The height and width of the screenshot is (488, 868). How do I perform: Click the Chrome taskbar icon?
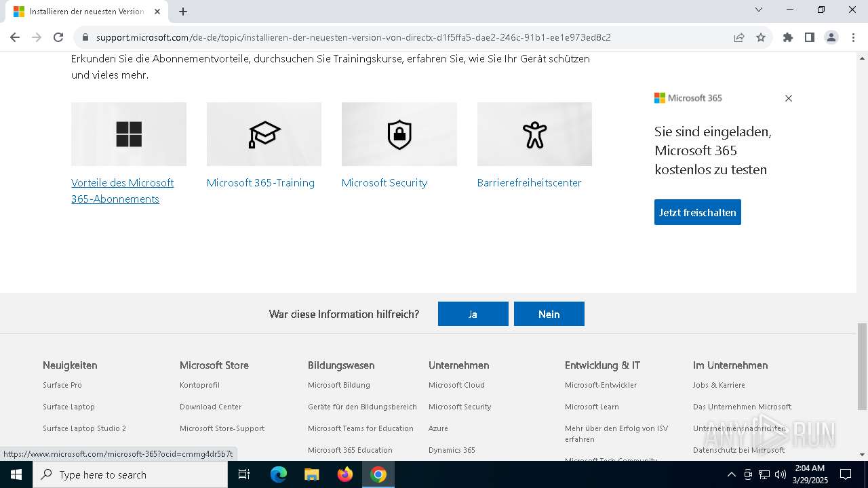pos(378,474)
